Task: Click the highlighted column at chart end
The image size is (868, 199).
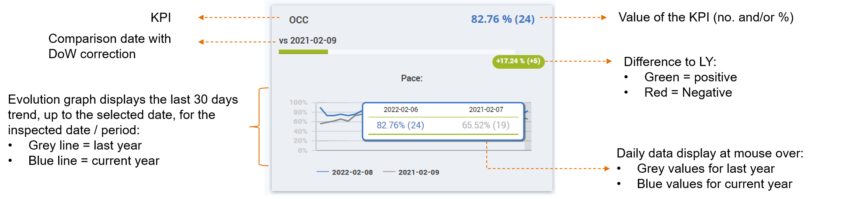Action: click(528, 127)
